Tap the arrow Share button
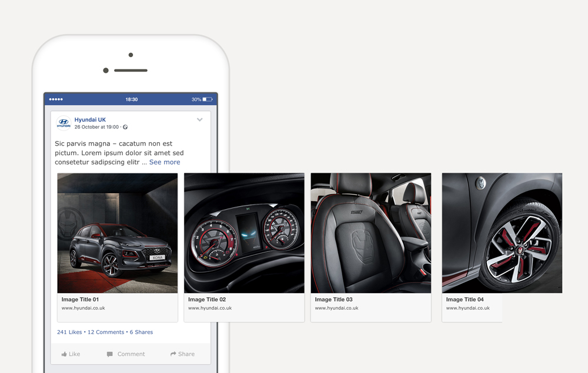The image size is (588, 373). (x=182, y=354)
